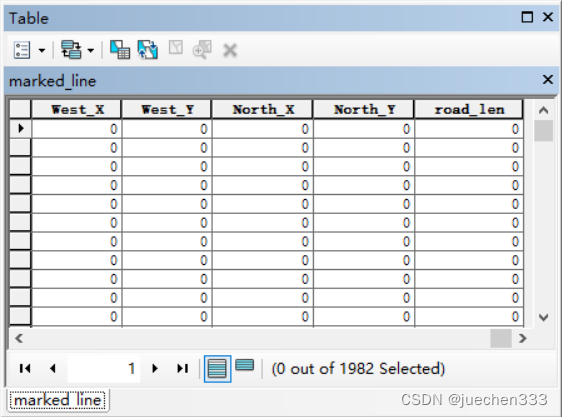Go to the first record
The width and height of the screenshot is (562, 417).
pyautogui.click(x=25, y=368)
